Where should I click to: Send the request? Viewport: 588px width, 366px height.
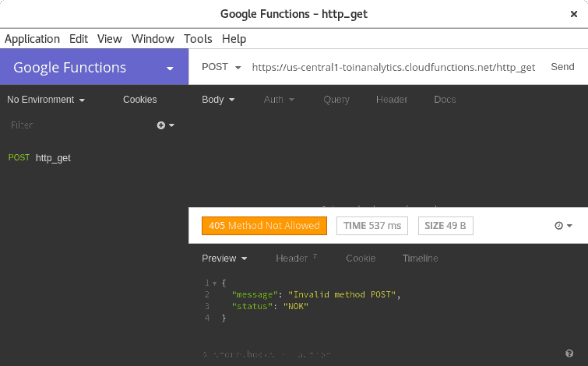(562, 67)
